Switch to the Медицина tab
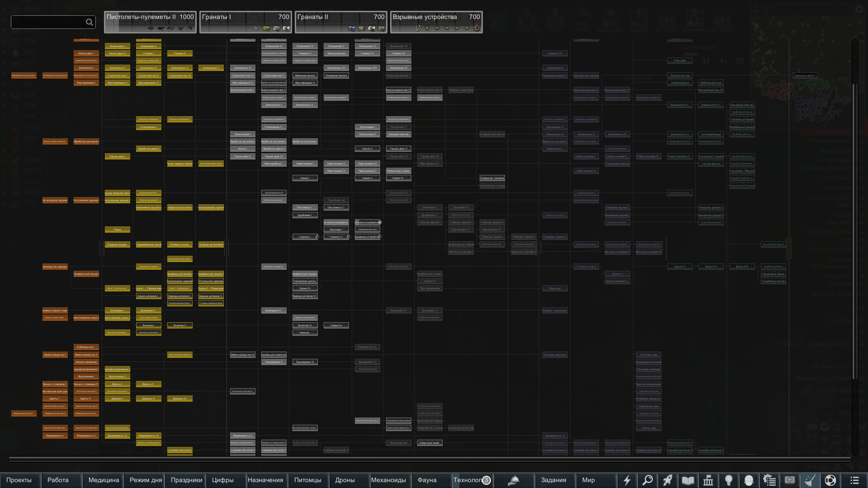 (104, 480)
